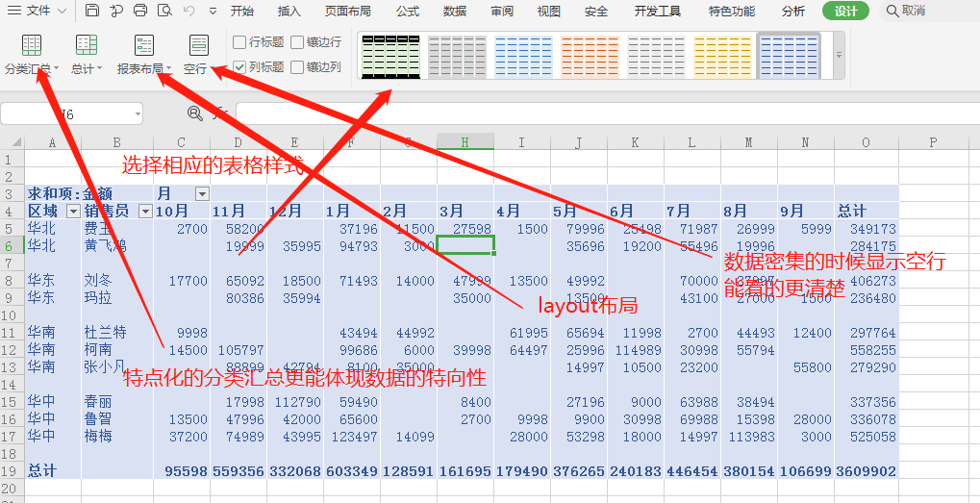The image size is (980, 503).
Task: Open the 报表布局 report layout icon
Action: click(x=144, y=45)
